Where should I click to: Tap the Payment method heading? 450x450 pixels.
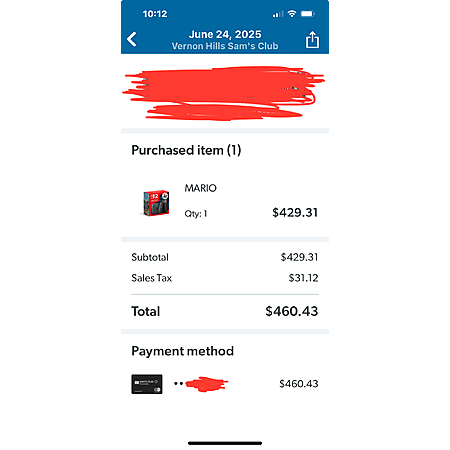[183, 351]
